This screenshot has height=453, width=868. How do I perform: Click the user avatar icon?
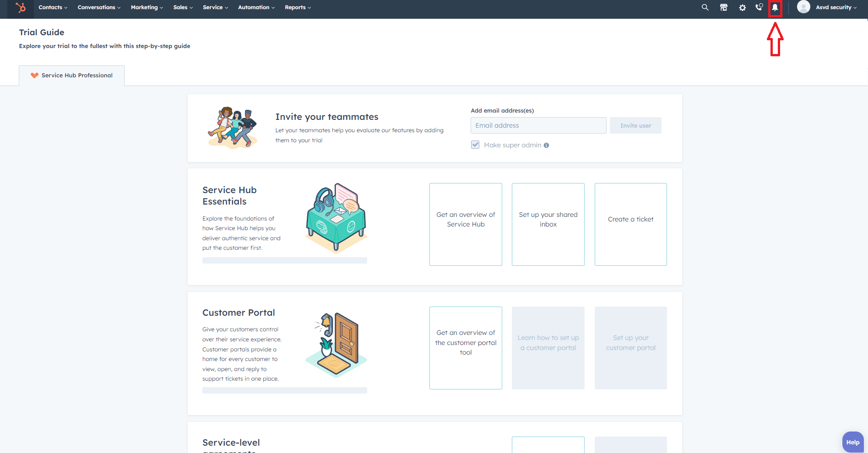tap(803, 7)
